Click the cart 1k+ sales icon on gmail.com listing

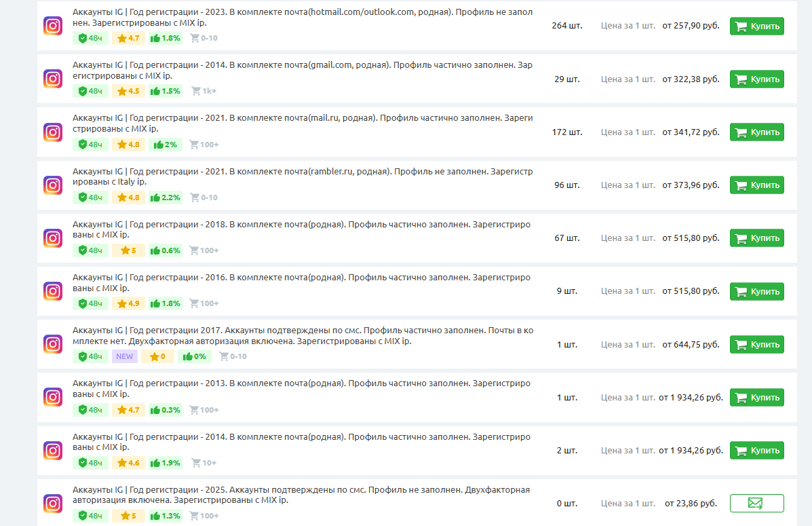tap(202, 91)
